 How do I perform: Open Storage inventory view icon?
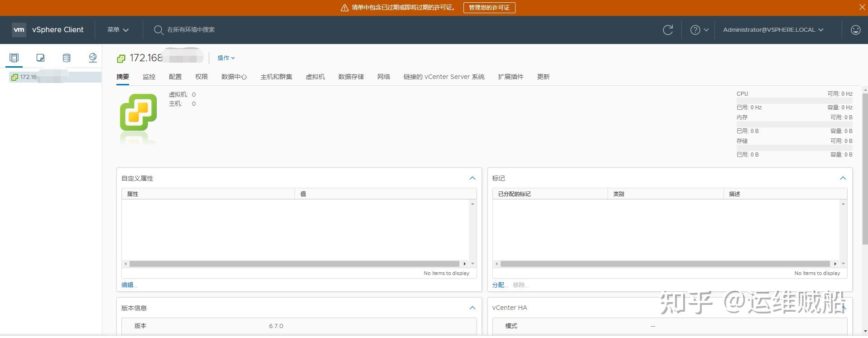(67, 58)
